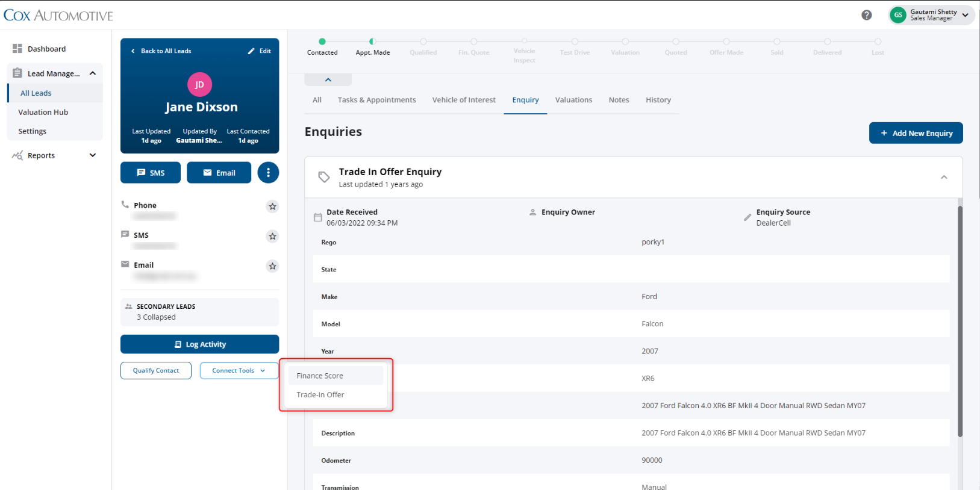Open the three-dot more actions button
Image resolution: width=980 pixels, height=490 pixels.
(x=268, y=173)
